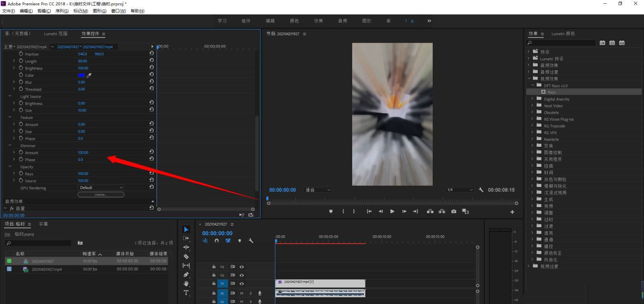This screenshot has height=304, width=644.
Task: Expand the RG Trapcode folder
Action: pos(532,125)
